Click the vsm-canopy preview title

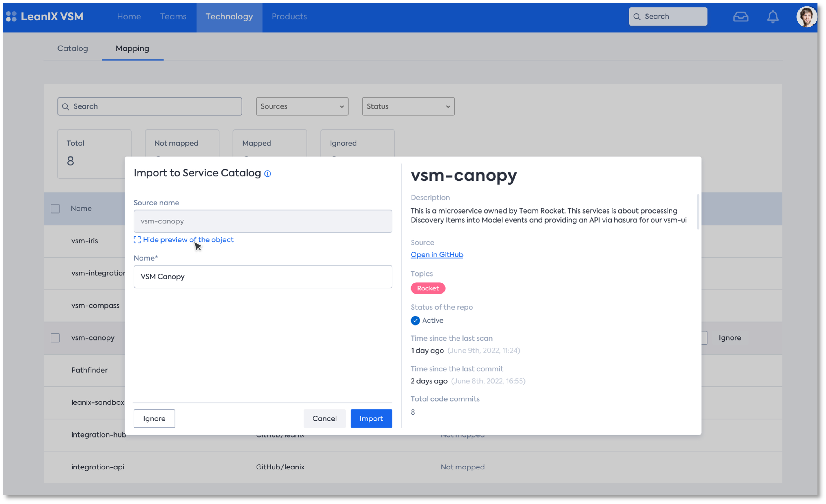coord(464,175)
